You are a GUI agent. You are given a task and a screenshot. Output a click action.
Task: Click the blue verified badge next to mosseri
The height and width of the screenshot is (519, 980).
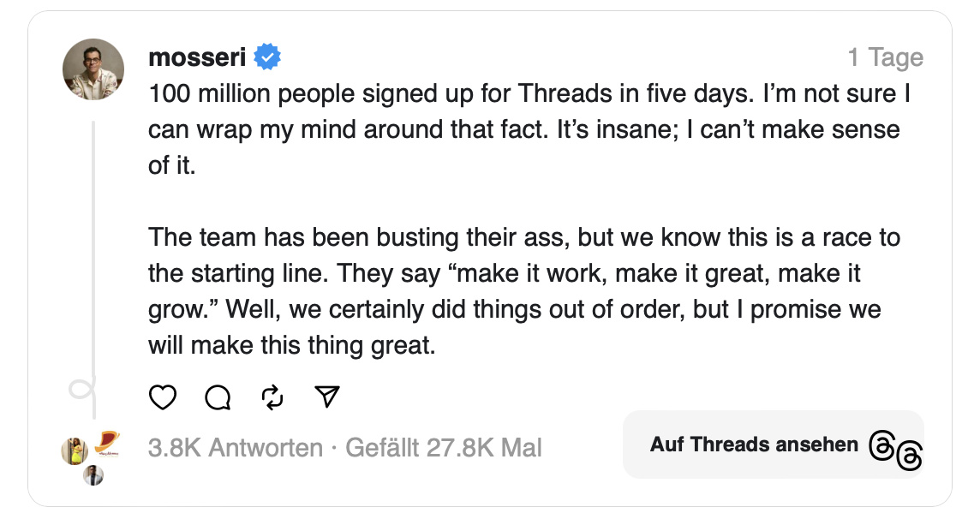[267, 57]
